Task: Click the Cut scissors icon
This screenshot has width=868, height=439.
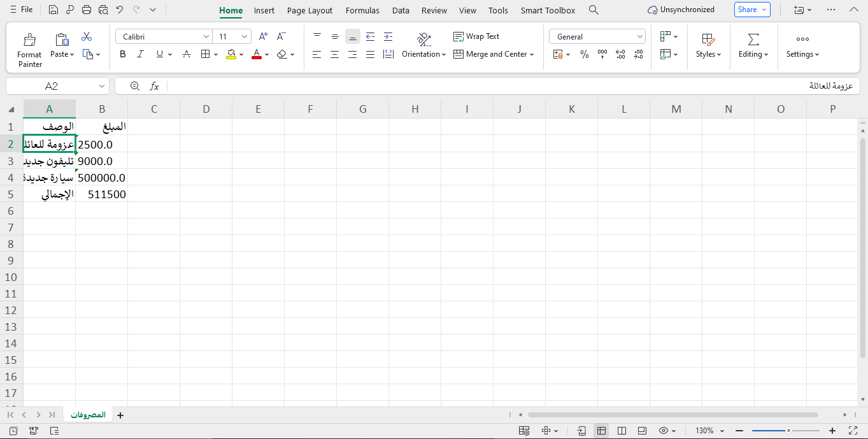Action: [87, 37]
